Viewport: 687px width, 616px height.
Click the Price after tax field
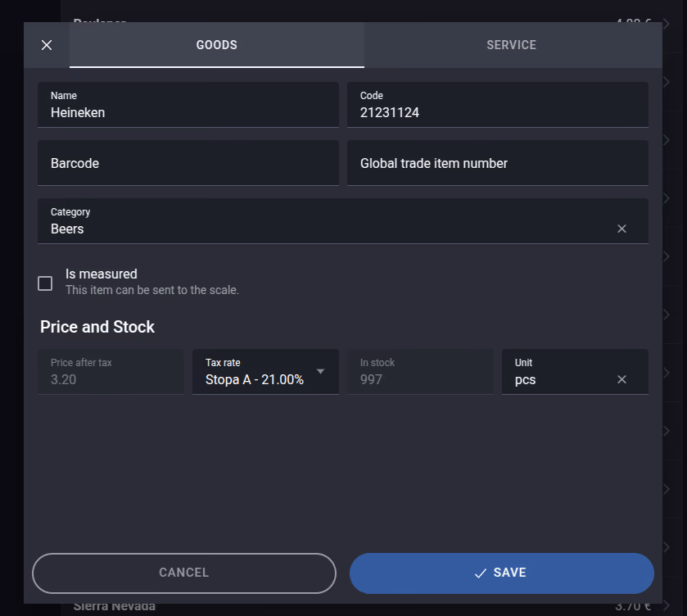pos(111,372)
